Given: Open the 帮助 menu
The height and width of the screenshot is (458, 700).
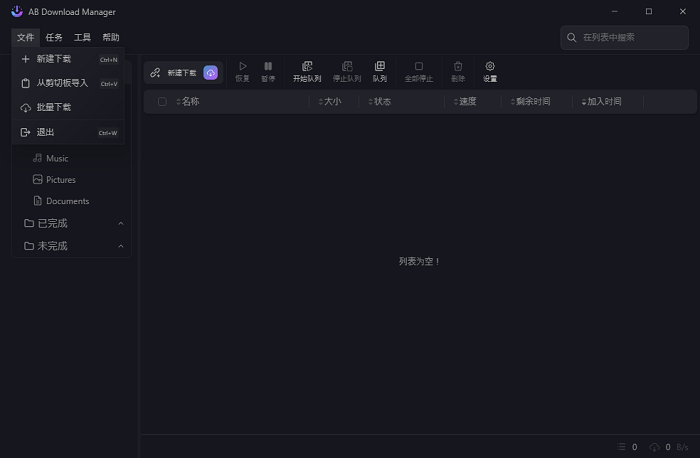Looking at the screenshot, I should pos(111,37).
